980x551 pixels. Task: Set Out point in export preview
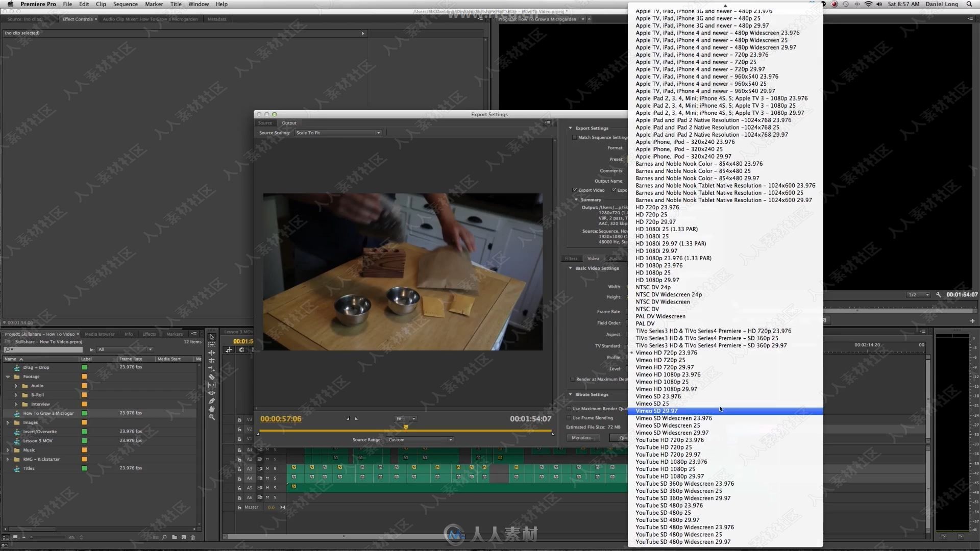coord(356,419)
